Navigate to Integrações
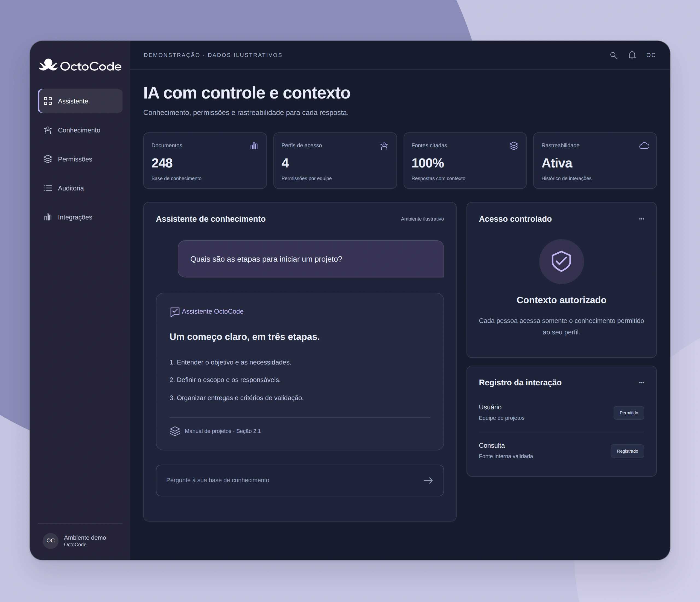 click(x=80, y=217)
